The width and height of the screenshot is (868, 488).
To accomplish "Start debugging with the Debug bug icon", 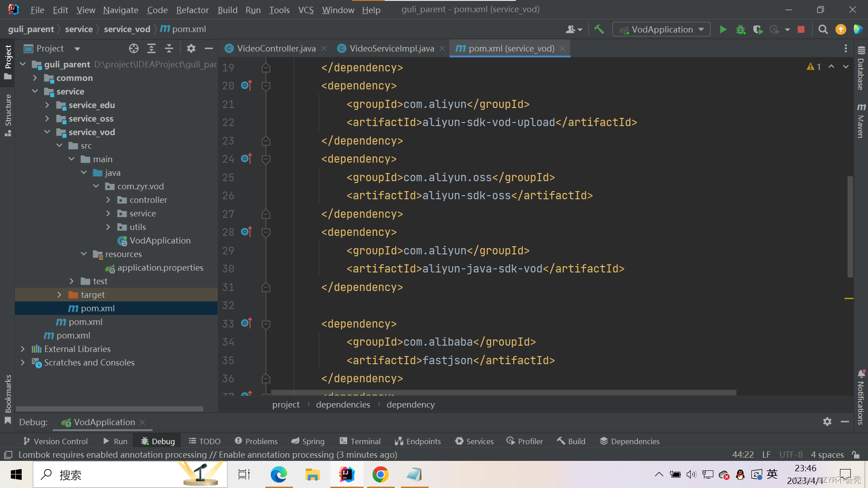I will click(x=741, y=29).
